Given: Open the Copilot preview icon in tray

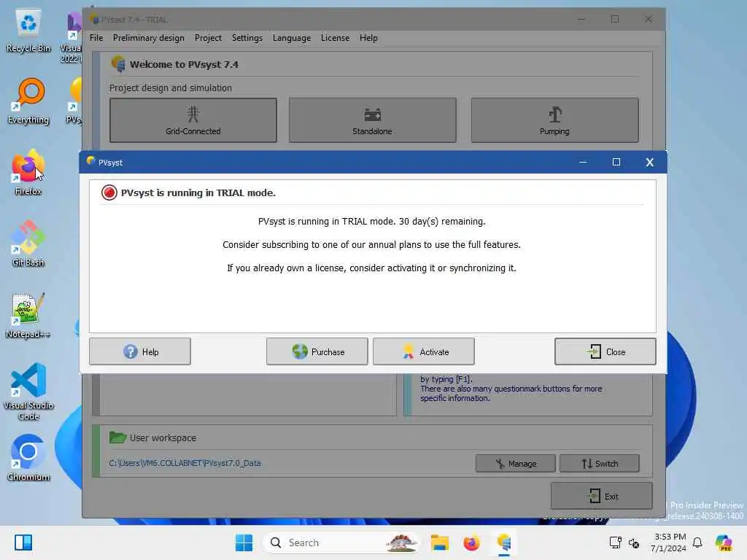Looking at the screenshot, I should click(724, 542).
